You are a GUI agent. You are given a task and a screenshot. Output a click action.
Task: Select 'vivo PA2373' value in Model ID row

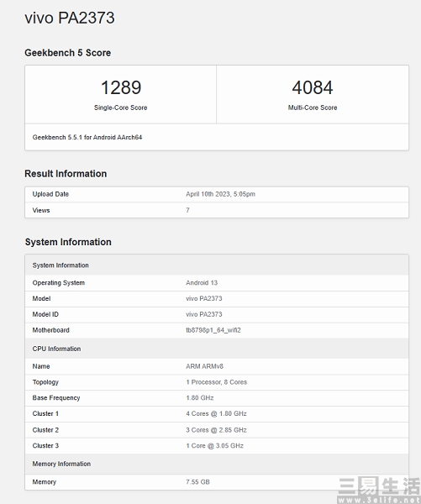(x=204, y=314)
